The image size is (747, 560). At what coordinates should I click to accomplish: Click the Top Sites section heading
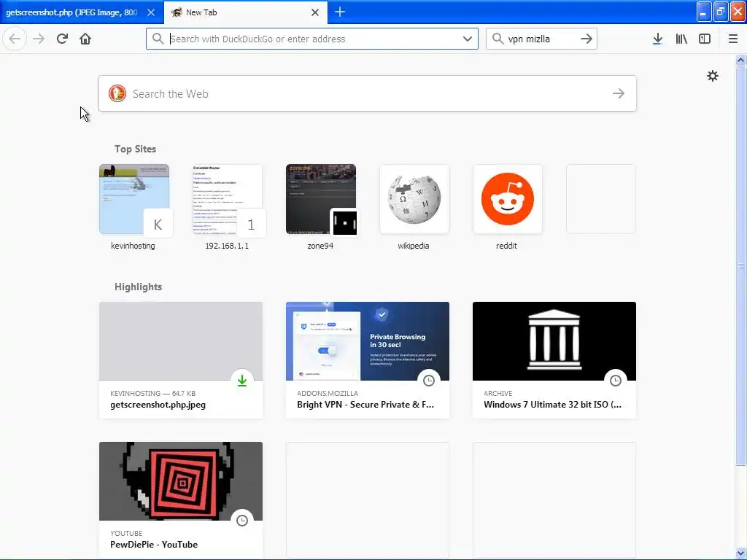tap(135, 149)
